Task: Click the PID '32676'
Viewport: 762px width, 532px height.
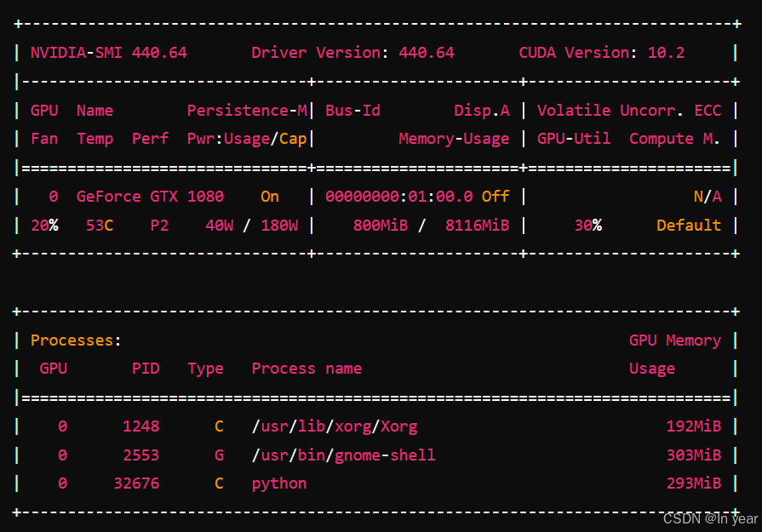Action: pyautogui.click(x=136, y=483)
